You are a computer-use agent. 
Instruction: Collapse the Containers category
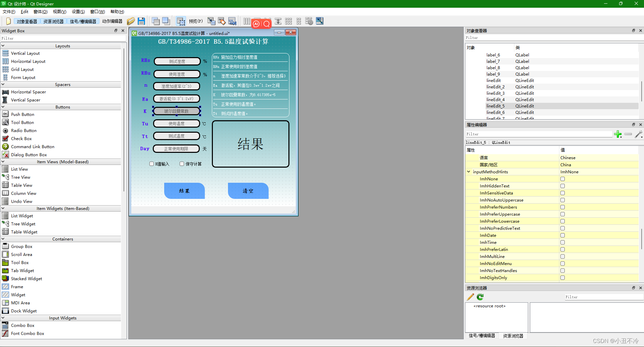coord(3,239)
